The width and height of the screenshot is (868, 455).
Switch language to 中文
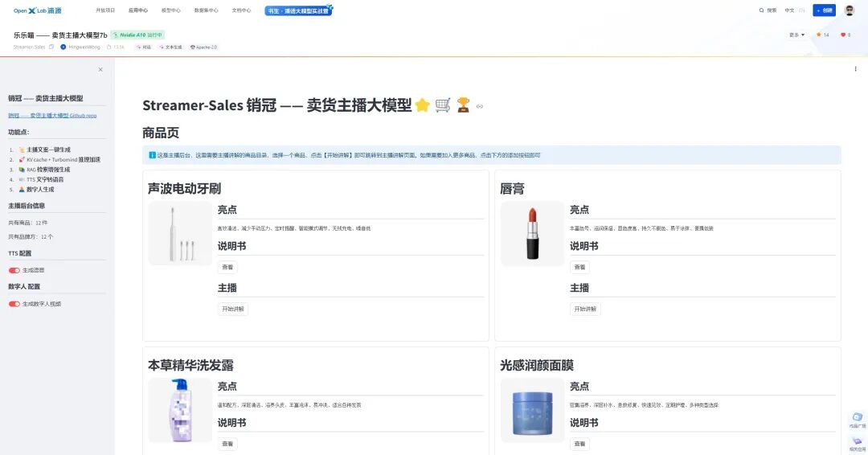pyautogui.click(x=789, y=10)
